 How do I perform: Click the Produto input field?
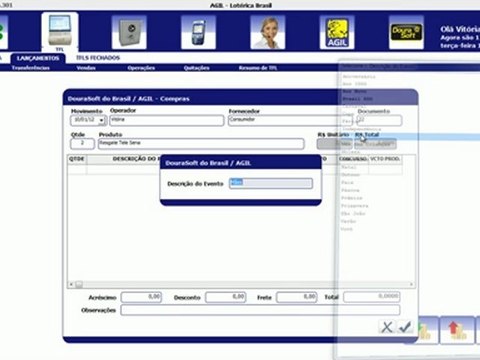coord(201,144)
